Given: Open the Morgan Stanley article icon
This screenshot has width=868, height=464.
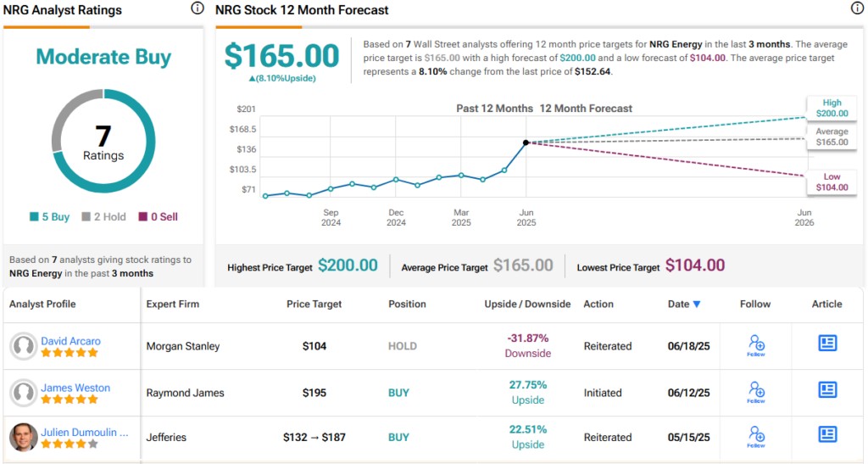Looking at the screenshot, I should 827,344.
